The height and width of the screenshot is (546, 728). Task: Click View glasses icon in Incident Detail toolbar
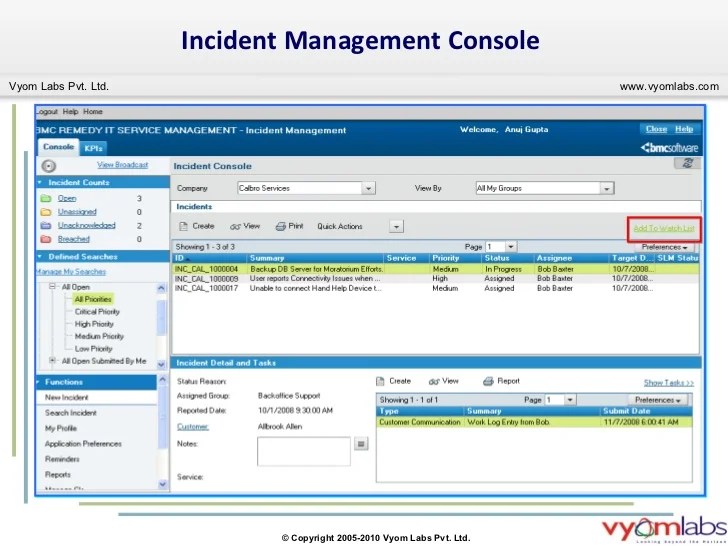click(x=434, y=382)
